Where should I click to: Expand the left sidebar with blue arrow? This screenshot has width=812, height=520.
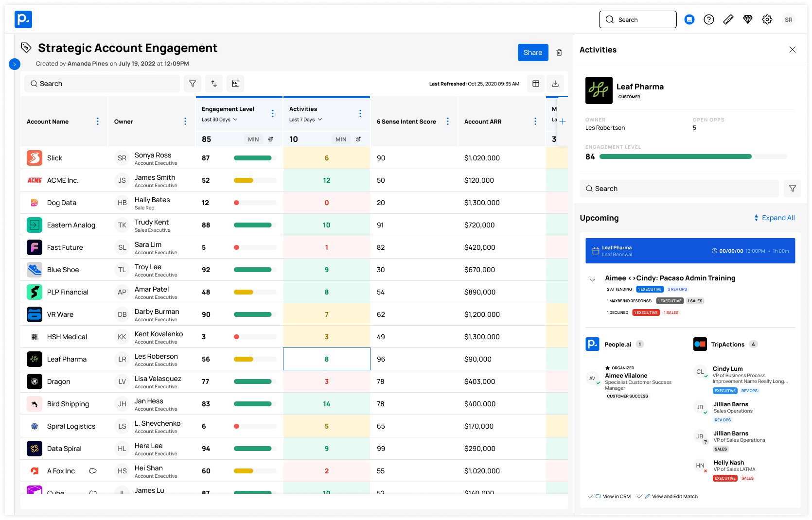click(15, 64)
